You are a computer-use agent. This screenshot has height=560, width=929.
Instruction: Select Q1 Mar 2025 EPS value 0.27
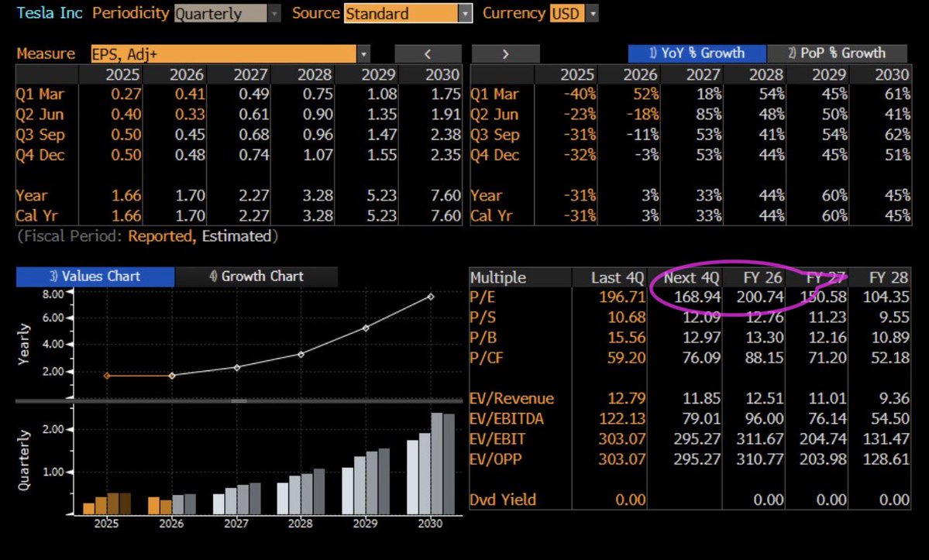click(x=126, y=94)
